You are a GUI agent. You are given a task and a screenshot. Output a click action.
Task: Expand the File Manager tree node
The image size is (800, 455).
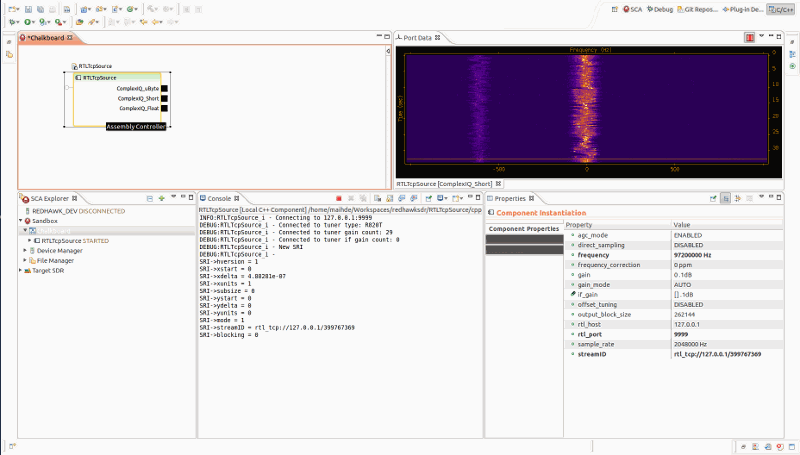click(x=26, y=260)
